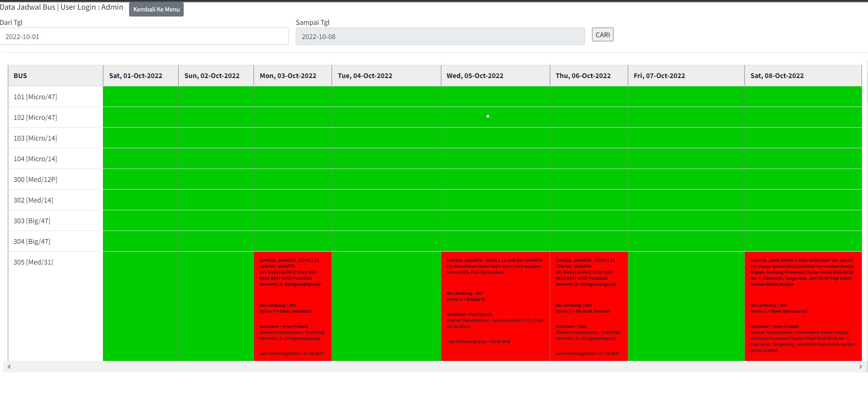Open bus 305 booking on Sat, 08-Oct-2022
Viewport: 868px width, 394px height.
coord(803,306)
